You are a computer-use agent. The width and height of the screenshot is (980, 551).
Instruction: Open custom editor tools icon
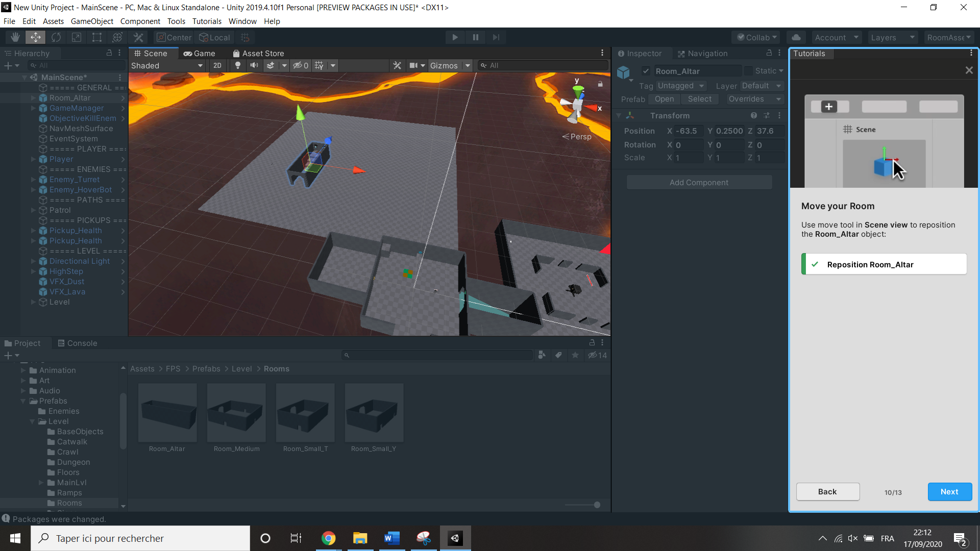[x=138, y=37]
